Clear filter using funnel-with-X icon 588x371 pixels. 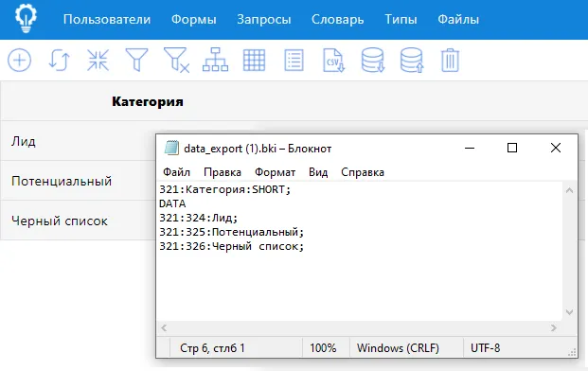pos(176,60)
